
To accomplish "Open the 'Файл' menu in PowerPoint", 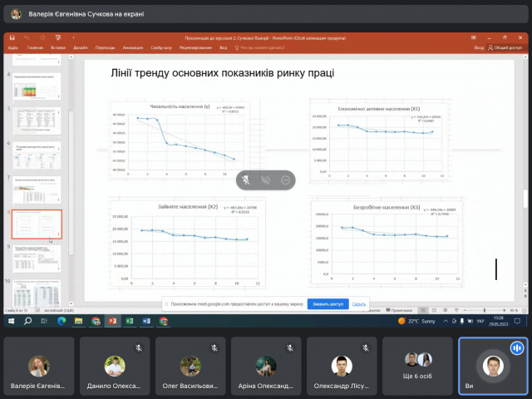I will tap(13, 47).
